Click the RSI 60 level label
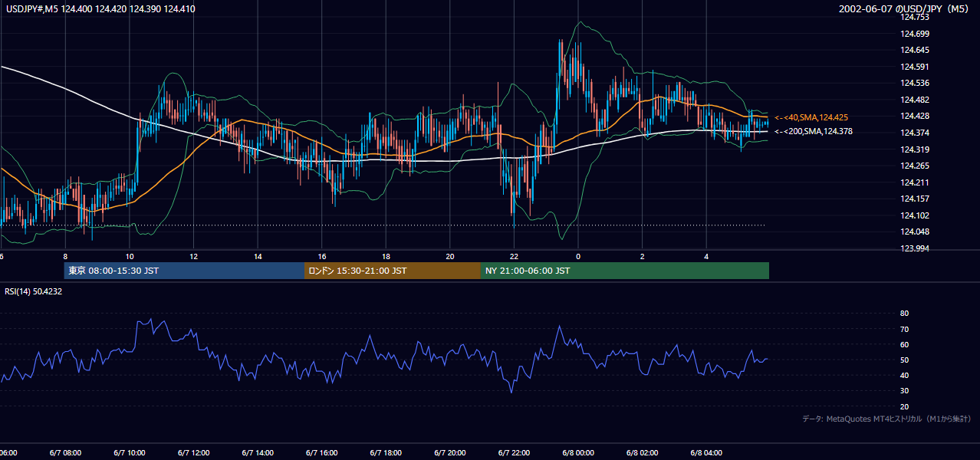Viewport: 980px width, 460px height. click(x=904, y=344)
